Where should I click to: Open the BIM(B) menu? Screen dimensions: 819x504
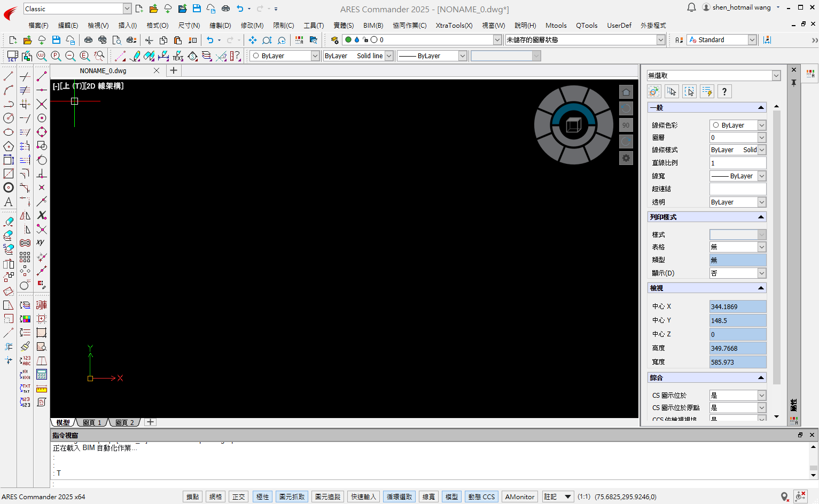(373, 25)
